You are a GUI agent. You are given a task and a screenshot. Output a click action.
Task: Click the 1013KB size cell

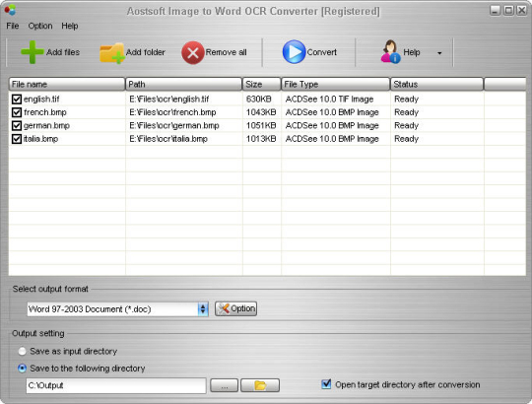261,139
